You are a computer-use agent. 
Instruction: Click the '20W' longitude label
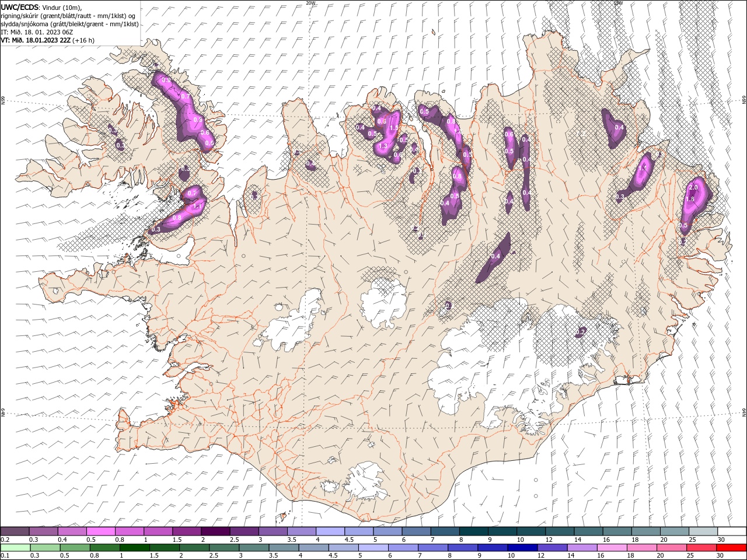point(310,3)
